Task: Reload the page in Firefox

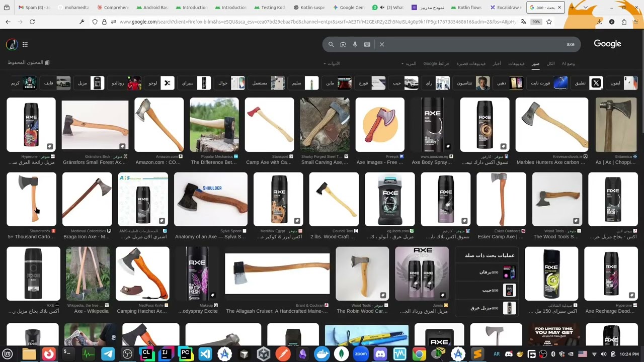Action: [32, 22]
